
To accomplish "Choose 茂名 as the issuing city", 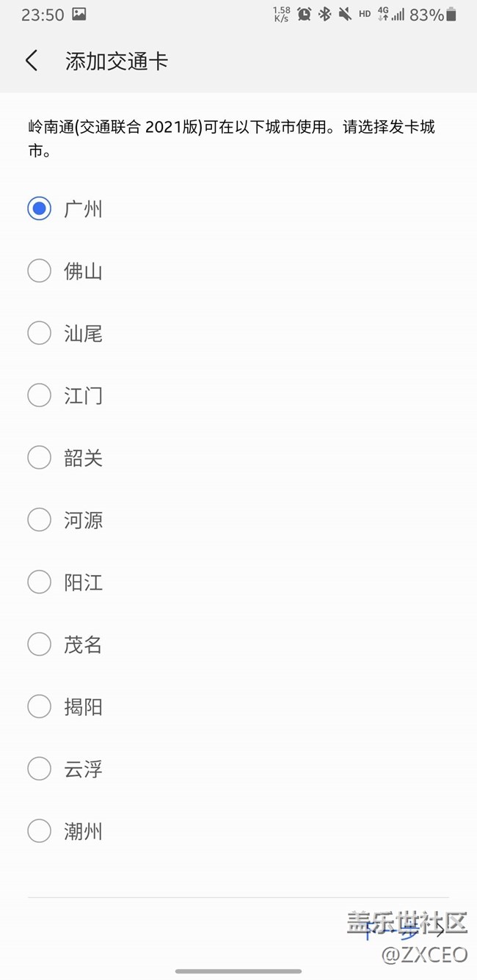I will click(x=39, y=645).
